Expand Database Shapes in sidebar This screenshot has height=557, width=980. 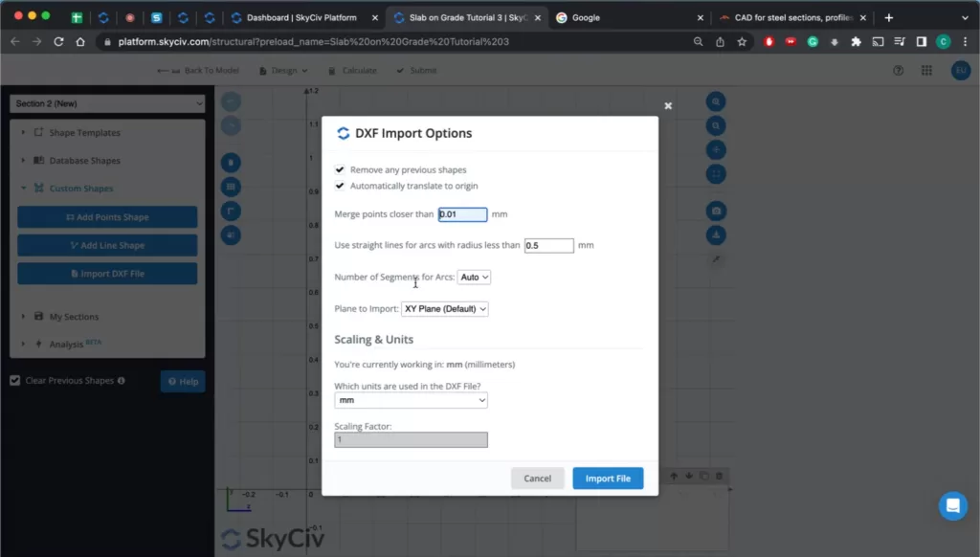(84, 161)
